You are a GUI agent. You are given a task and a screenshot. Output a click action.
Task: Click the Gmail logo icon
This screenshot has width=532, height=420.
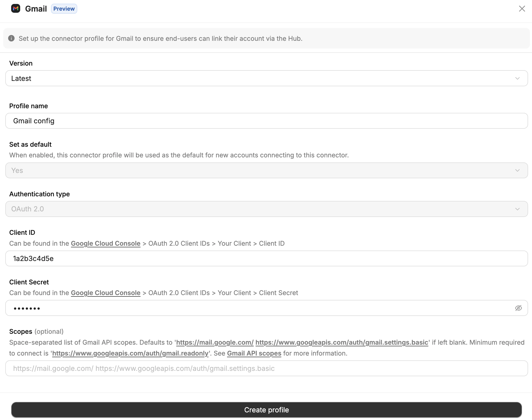(16, 9)
